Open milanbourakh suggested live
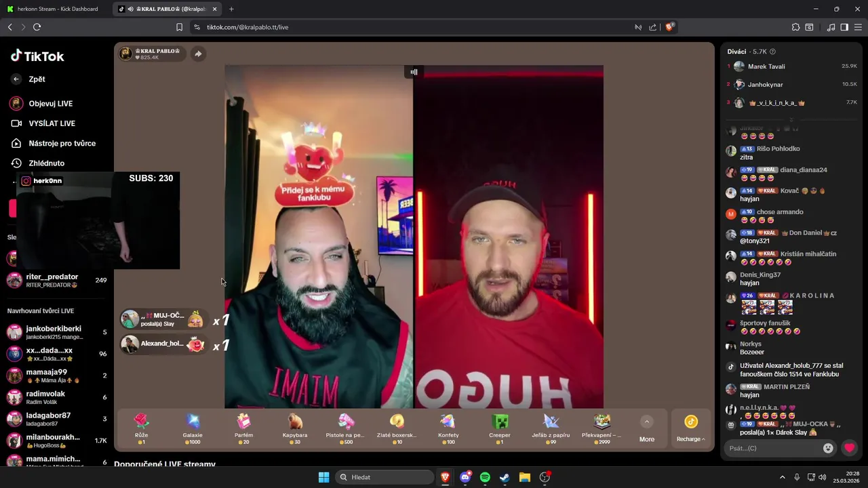Image resolution: width=868 pixels, height=488 pixels. tap(57, 441)
